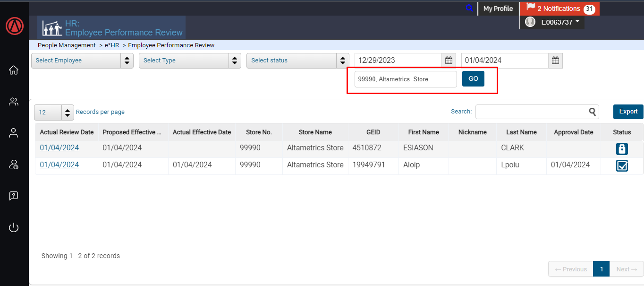
Task: Change the records per page selector
Action: click(x=54, y=113)
